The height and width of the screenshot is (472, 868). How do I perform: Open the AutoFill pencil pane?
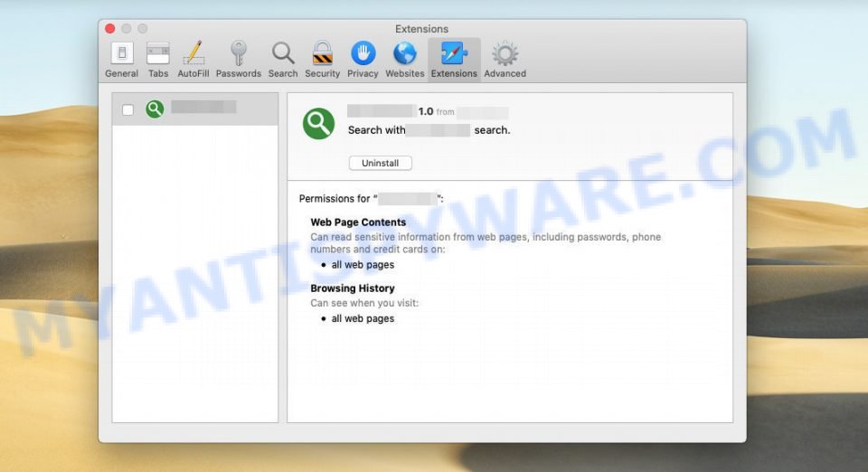click(193, 60)
